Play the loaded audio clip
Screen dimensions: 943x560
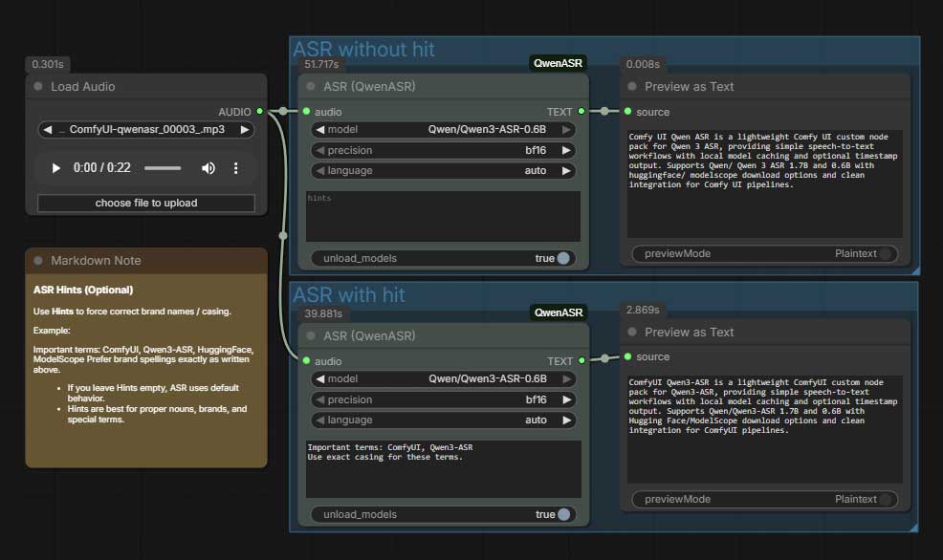click(x=55, y=168)
